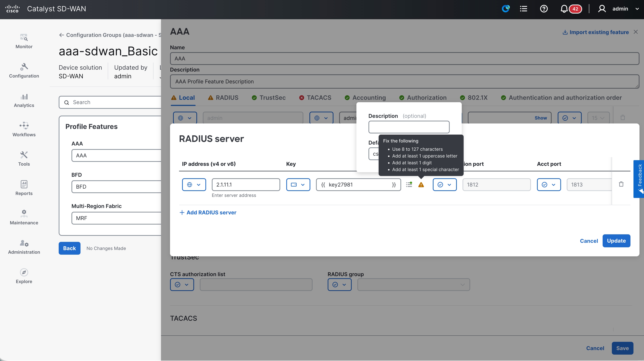The image size is (644, 361).
Task: Open Tools in the sidebar
Action: click(x=24, y=159)
